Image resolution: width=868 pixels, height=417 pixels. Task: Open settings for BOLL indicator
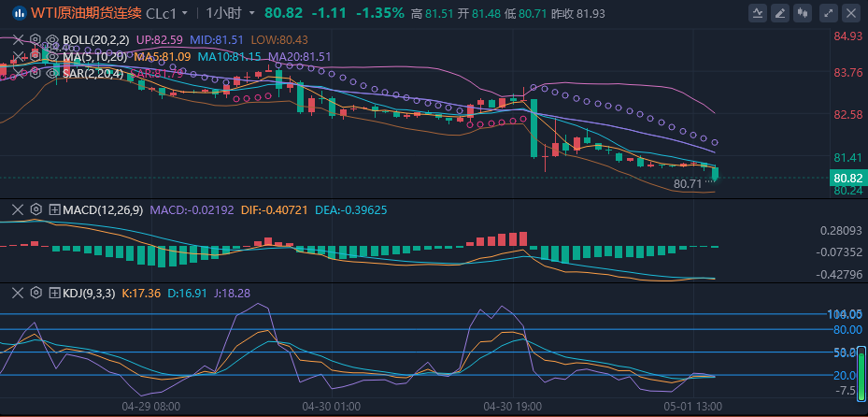tap(36, 40)
